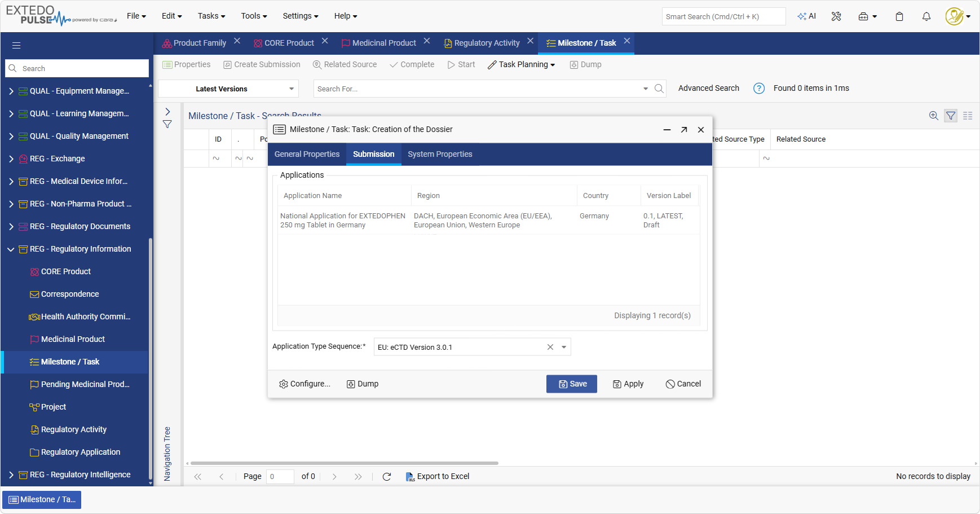Click Cancel in the dialog
The image size is (980, 514).
coord(683,384)
